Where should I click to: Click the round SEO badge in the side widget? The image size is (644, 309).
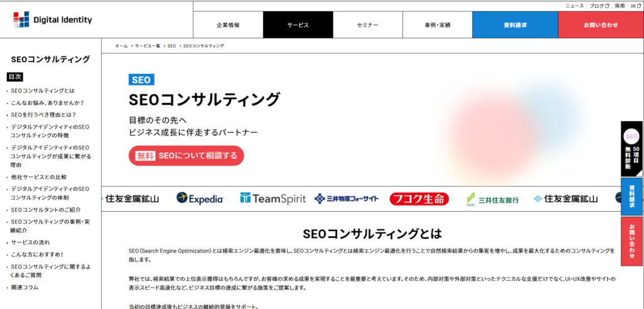(631, 137)
